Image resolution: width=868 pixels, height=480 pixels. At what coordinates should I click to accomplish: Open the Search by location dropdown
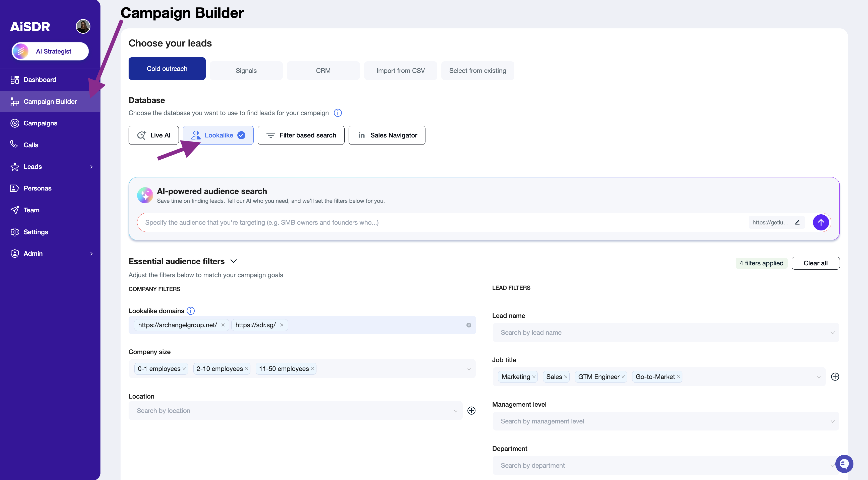point(296,411)
